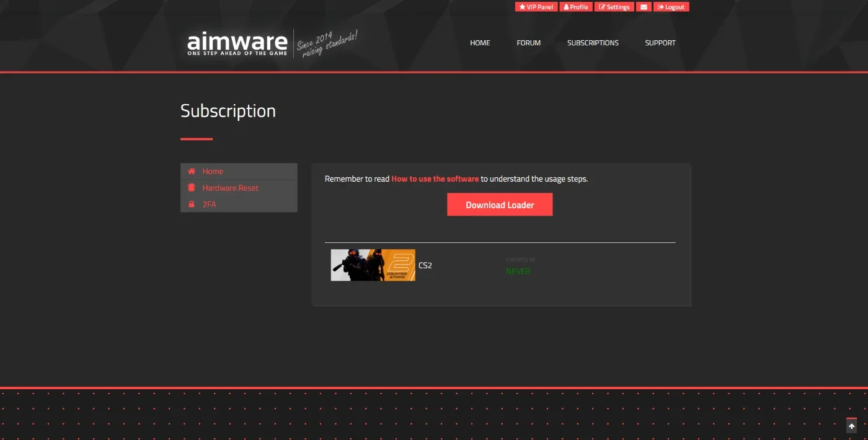Select Home in the sidebar
868x440 pixels.
239,171
